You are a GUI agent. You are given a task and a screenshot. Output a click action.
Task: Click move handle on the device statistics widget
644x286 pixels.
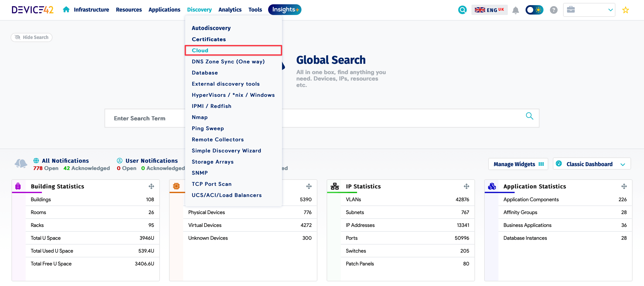[x=309, y=186]
